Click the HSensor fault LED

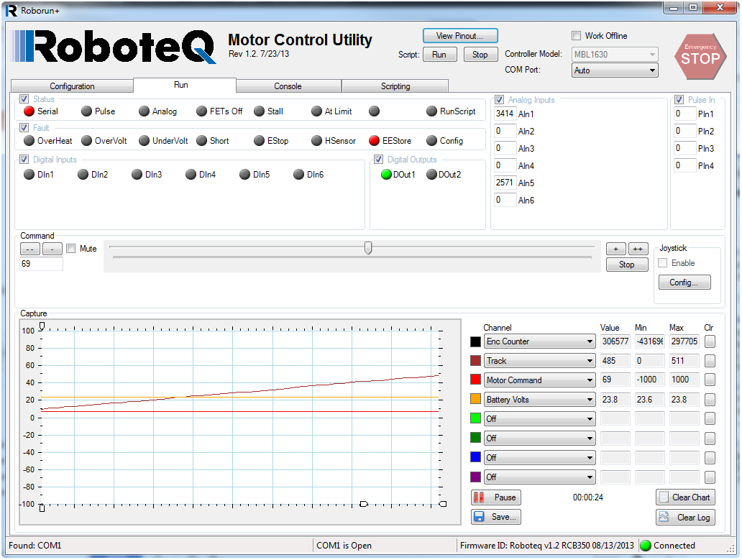[x=316, y=140]
